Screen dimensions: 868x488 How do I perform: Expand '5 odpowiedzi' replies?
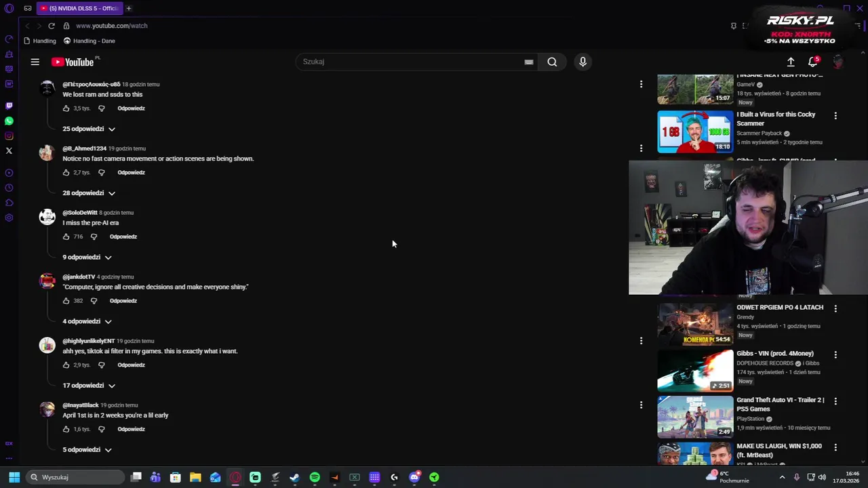(x=87, y=449)
